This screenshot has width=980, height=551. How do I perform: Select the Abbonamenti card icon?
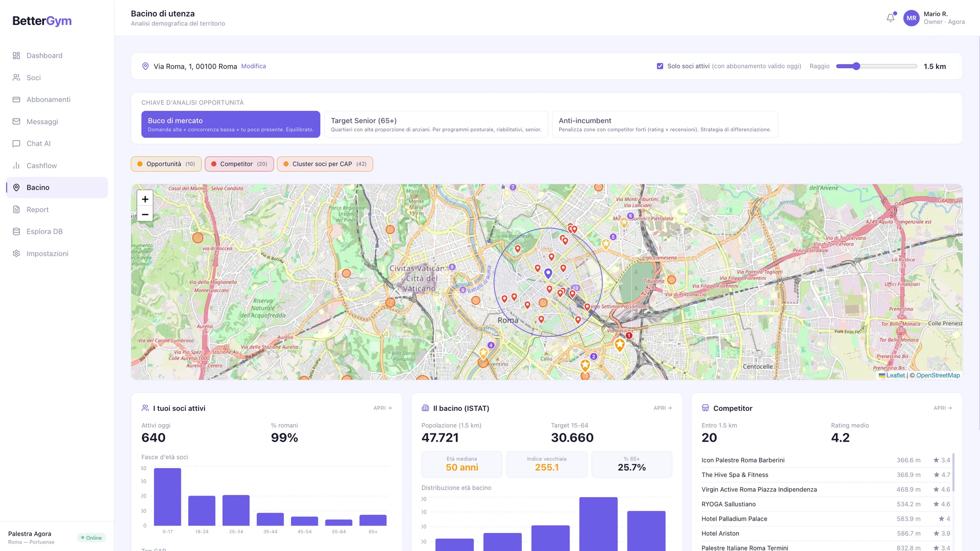pyautogui.click(x=16, y=100)
